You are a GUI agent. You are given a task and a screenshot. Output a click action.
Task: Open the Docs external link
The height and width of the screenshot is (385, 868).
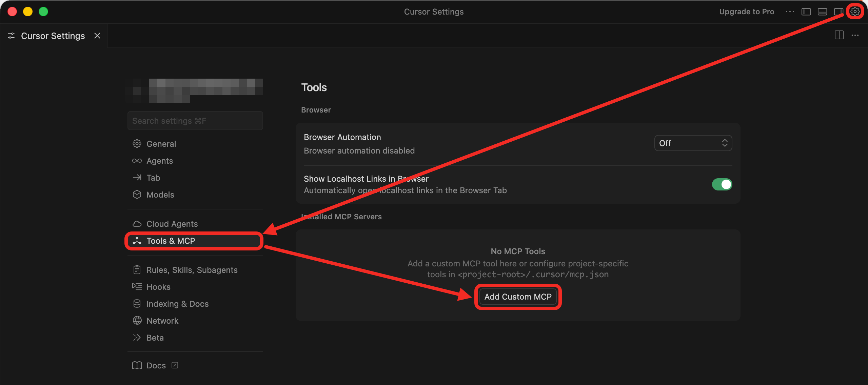pos(156,366)
